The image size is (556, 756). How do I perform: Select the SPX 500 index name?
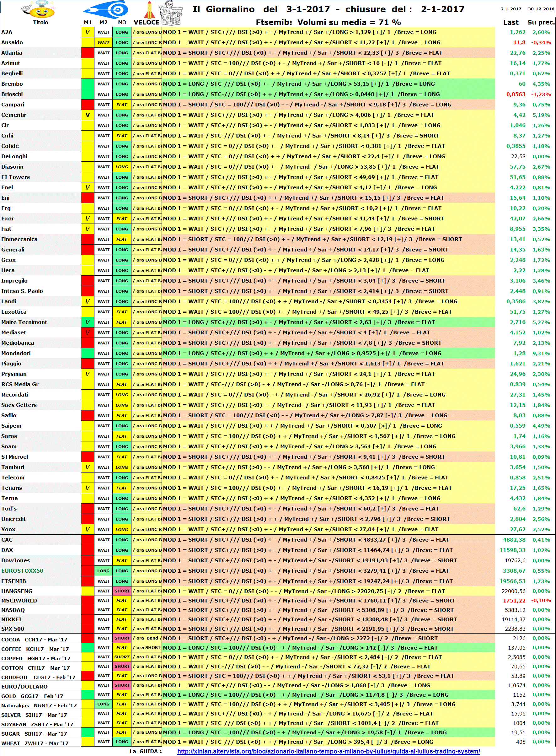click(x=13, y=629)
